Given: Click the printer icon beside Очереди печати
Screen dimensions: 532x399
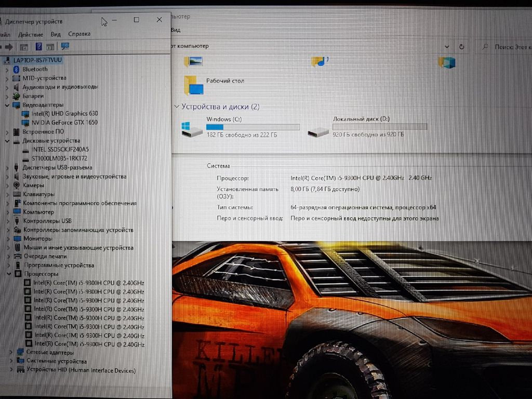Looking at the screenshot, I should (18, 257).
